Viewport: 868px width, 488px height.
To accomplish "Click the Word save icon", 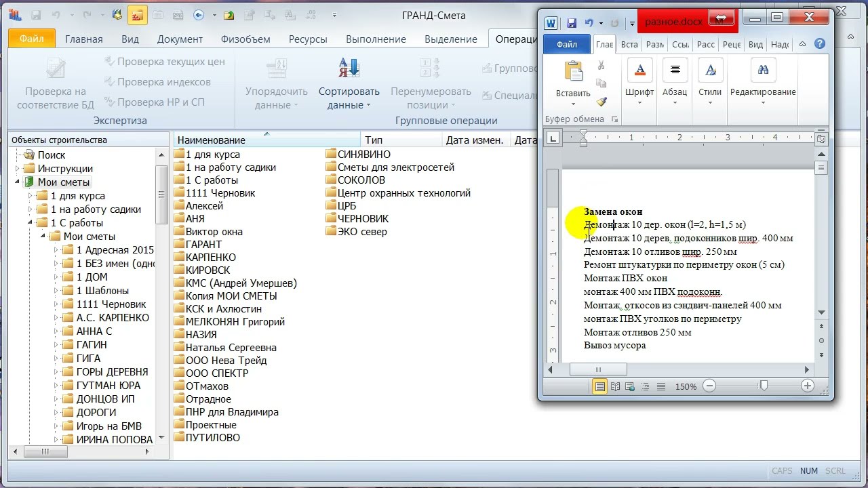I will (572, 23).
